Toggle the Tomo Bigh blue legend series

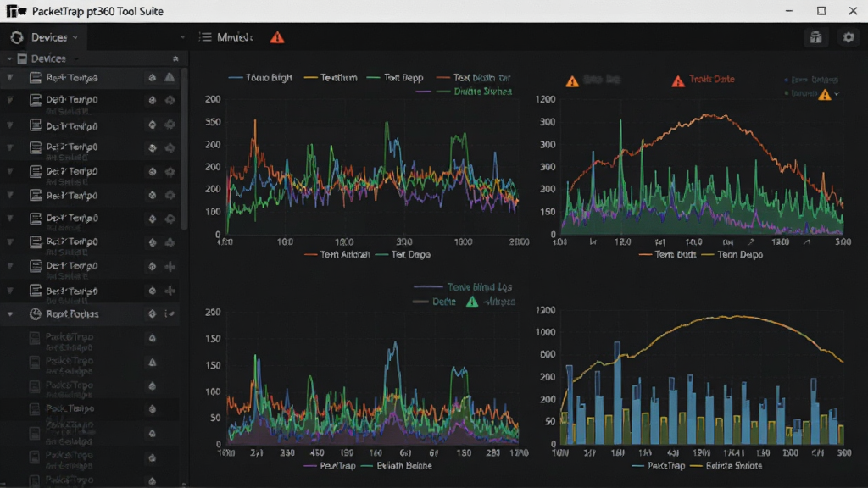pos(260,77)
